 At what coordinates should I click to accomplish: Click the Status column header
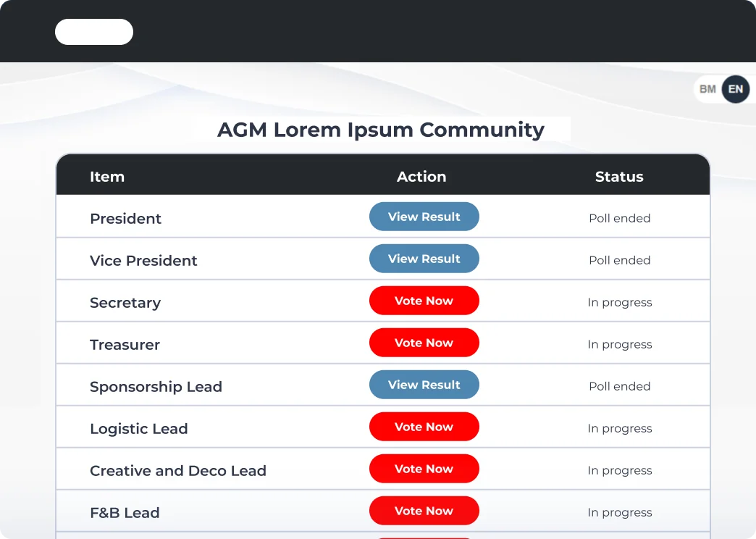619,177
